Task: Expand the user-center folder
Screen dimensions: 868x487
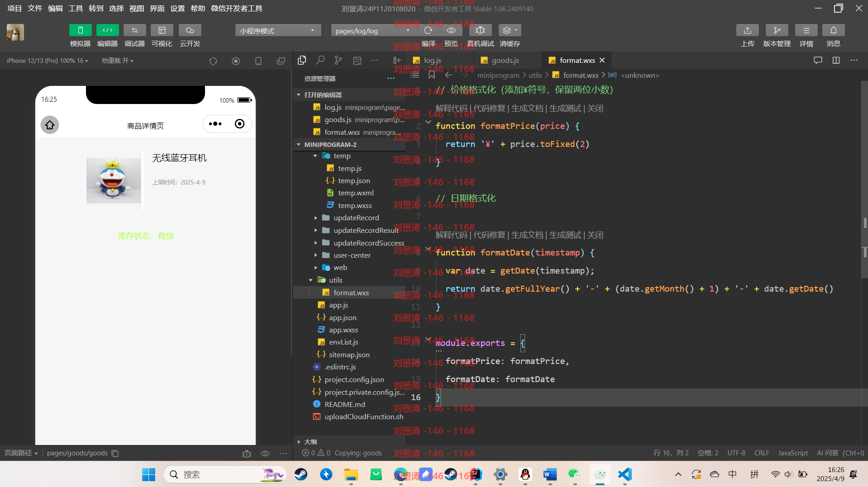Action: (x=315, y=255)
